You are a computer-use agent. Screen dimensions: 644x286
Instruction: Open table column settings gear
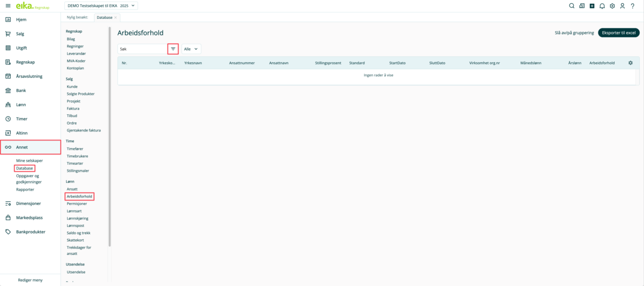[x=630, y=63]
